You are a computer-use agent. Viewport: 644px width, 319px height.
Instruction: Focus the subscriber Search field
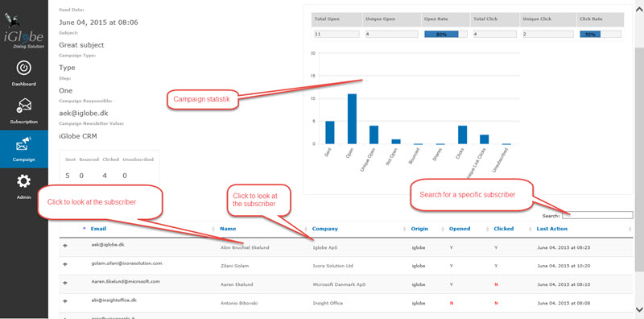pos(597,215)
